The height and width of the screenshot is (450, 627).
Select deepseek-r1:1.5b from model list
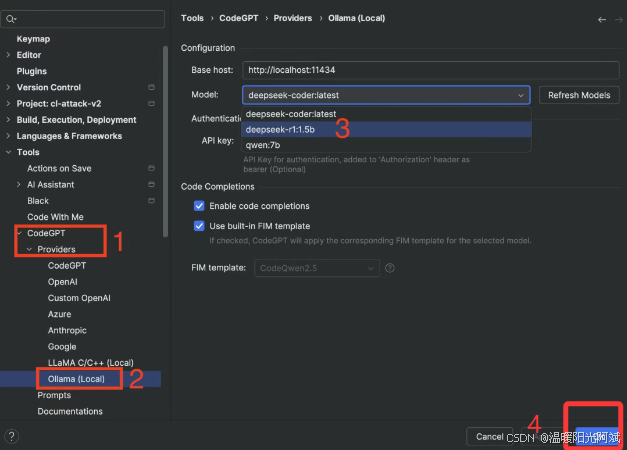pyautogui.click(x=386, y=130)
